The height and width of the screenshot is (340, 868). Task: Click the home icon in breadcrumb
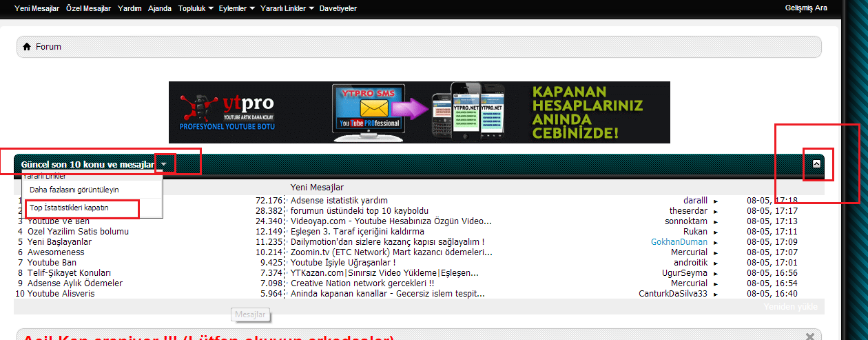pyautogui.click(x=27, y=47)
